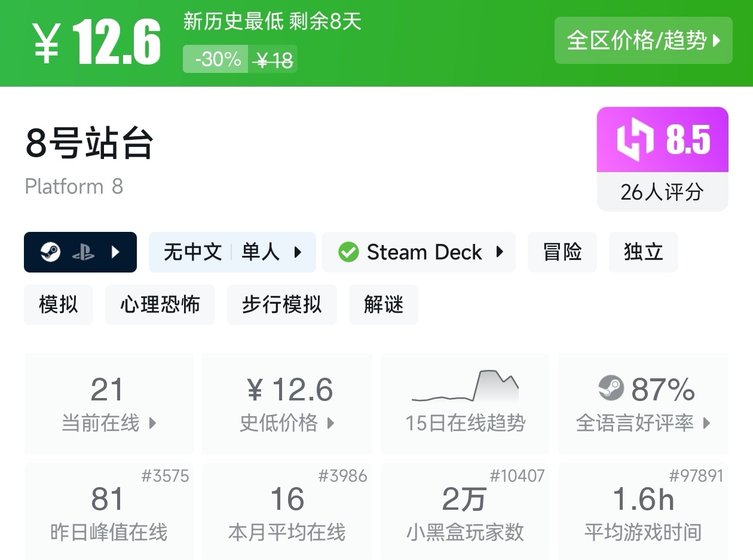This screenshot has height=560, width=753.
Task: Tap the 步行模拟 tag
Action: (281, 305)
